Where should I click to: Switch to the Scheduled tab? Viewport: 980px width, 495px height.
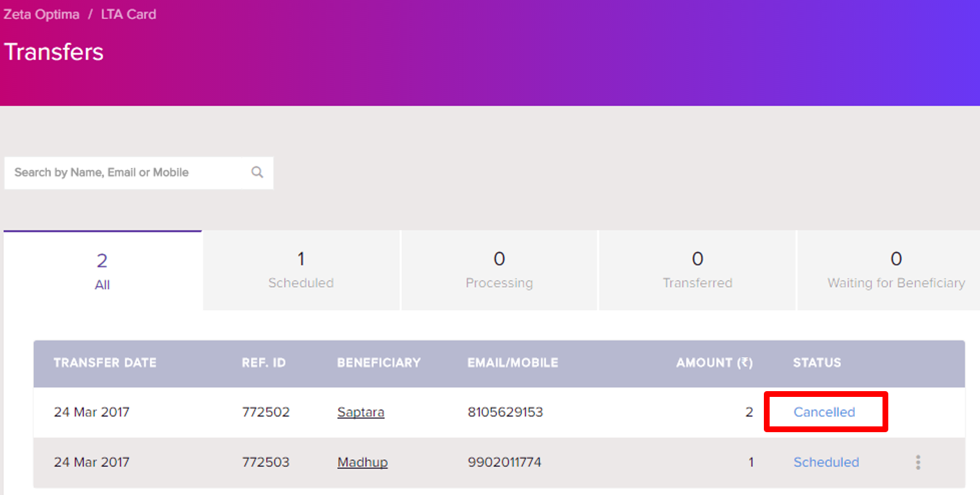point(301,271)
